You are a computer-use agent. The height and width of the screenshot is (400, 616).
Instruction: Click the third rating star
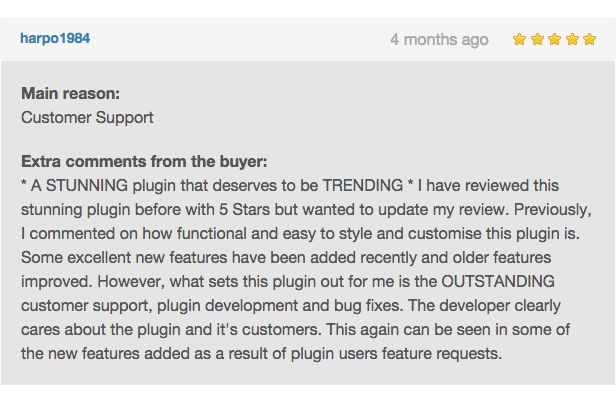tap(555, 39)
